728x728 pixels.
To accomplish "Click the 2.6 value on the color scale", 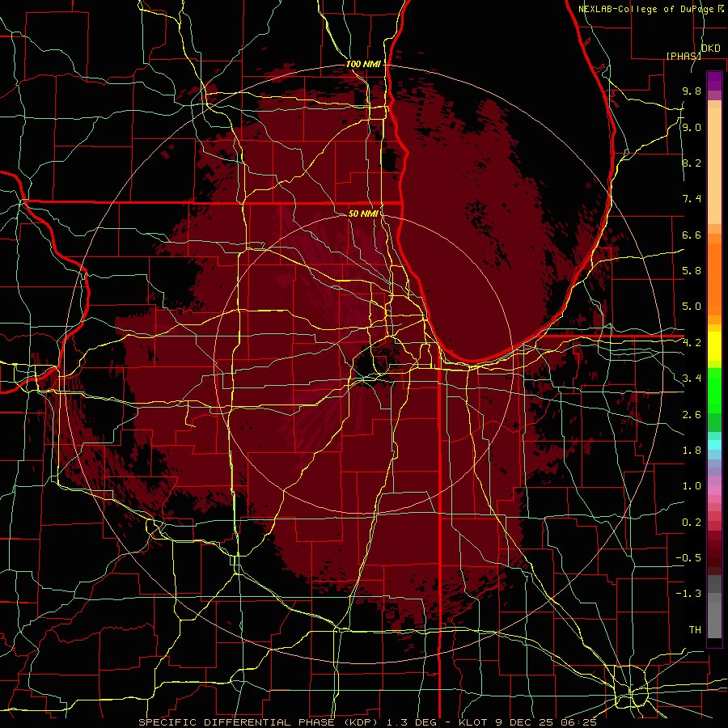I will (692, 415).
